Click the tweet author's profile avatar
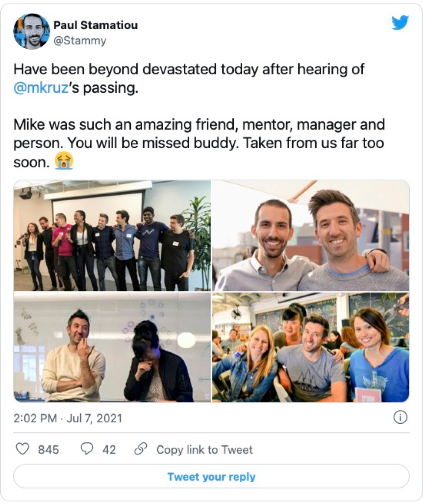The image size is (423, 504). click(x=31, y=31)
